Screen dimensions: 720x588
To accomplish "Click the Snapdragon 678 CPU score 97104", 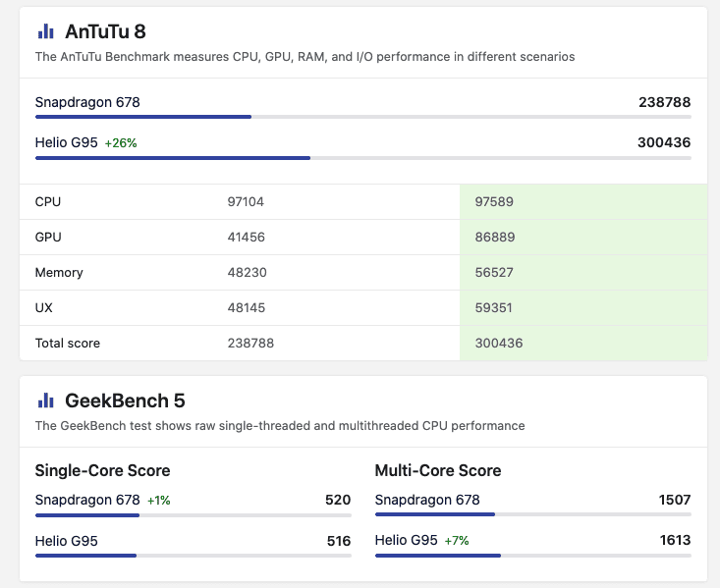I will coord(246,202).
